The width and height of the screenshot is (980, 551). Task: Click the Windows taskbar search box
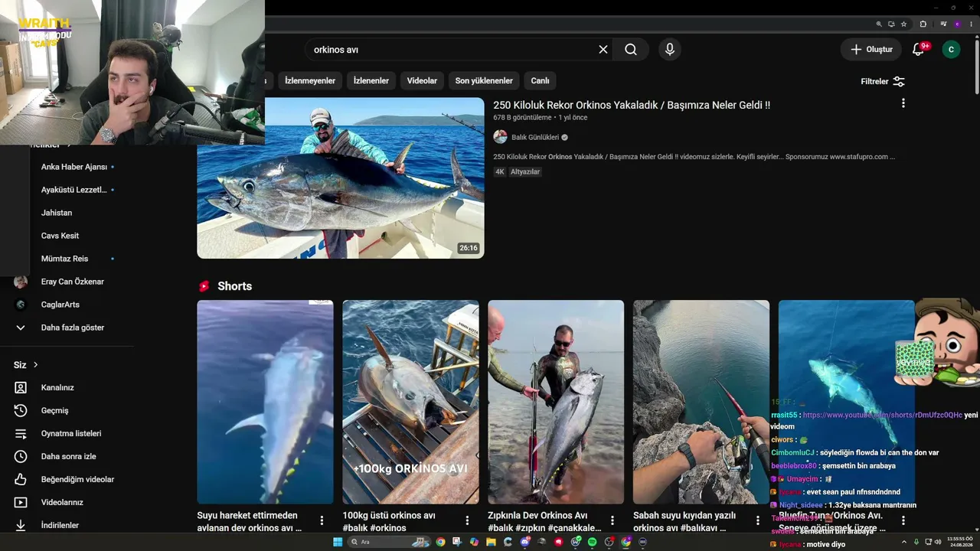tap(390, 542)
